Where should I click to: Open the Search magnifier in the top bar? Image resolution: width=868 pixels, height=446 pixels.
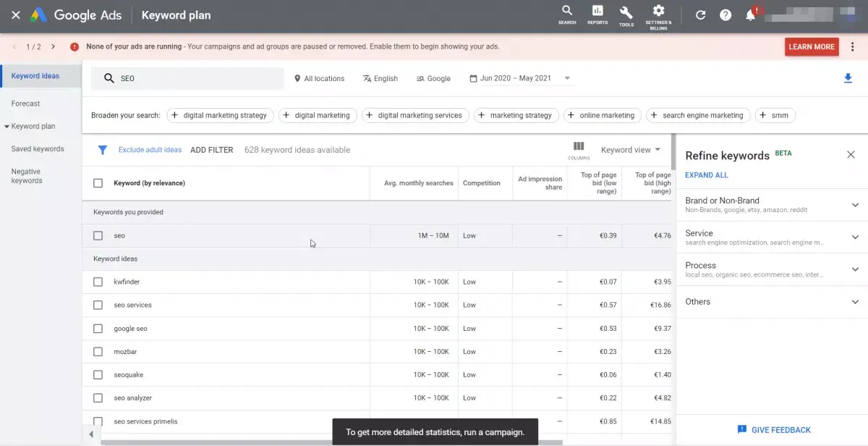(x=567, y=14)
